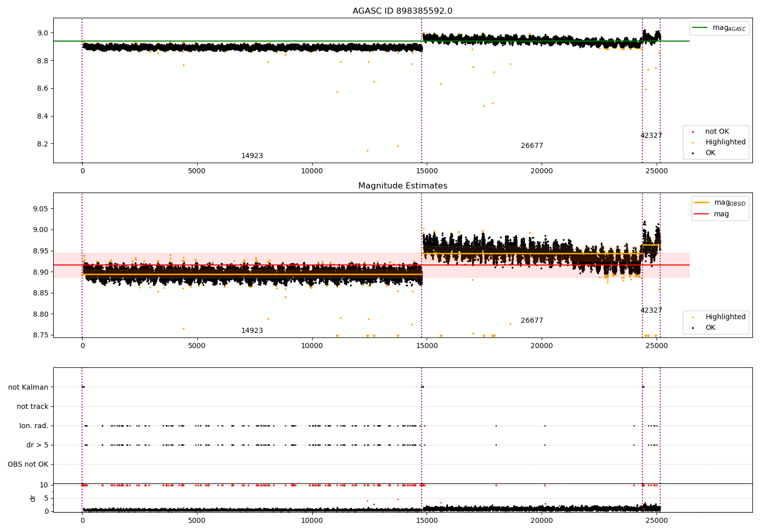Click Magnitude Estimates plot's 20000 x-axis tick
Screen dimensions: 760x532
(542, 346)
